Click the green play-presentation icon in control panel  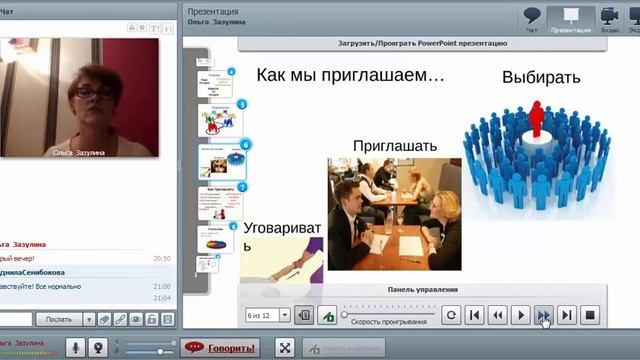(x=327, y=315)
